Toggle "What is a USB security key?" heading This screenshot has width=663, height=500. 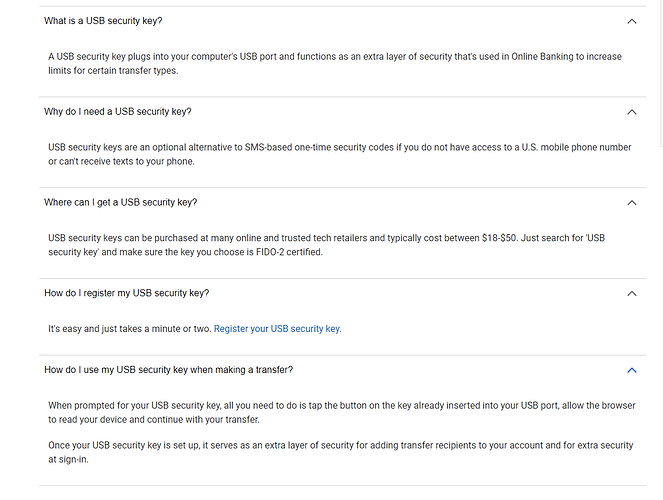103,21
